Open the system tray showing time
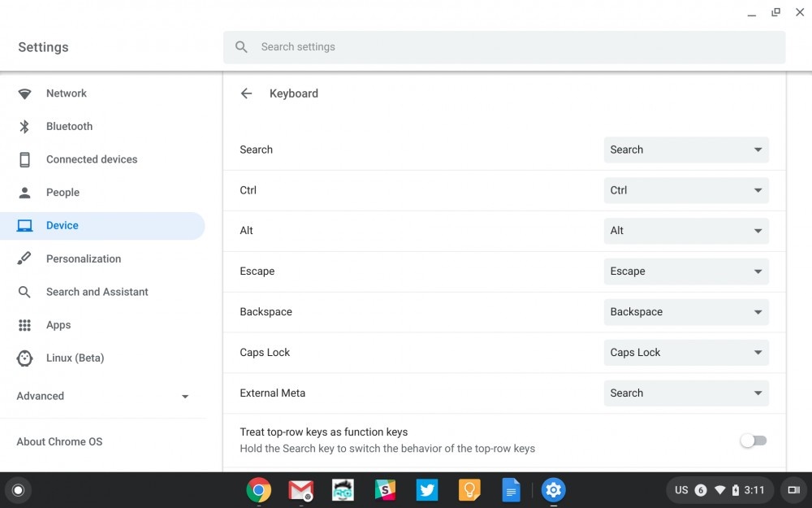This screenshot has width=812, height=508. 719,490
